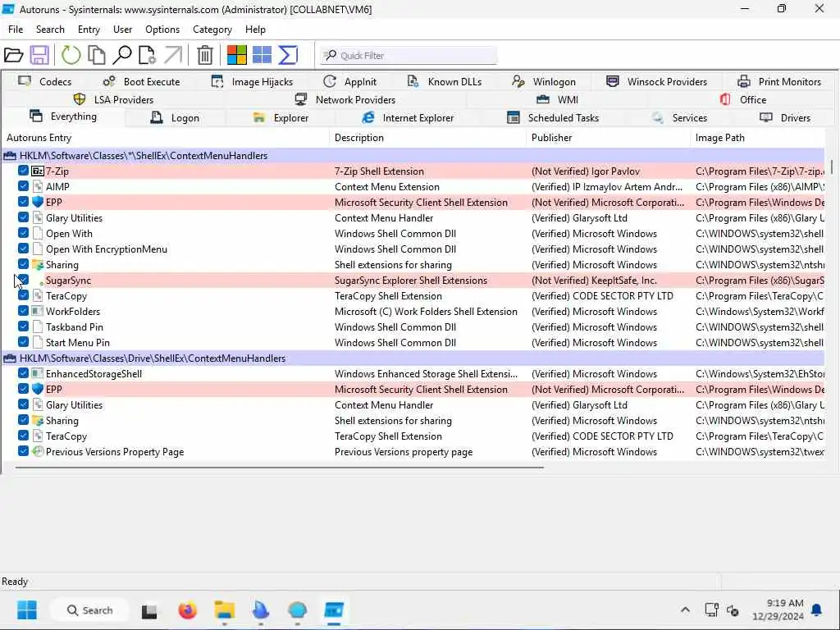840x630 pixels.
Task: Uncheck the SugarSync entry checkbox
Action: [23, 280]
